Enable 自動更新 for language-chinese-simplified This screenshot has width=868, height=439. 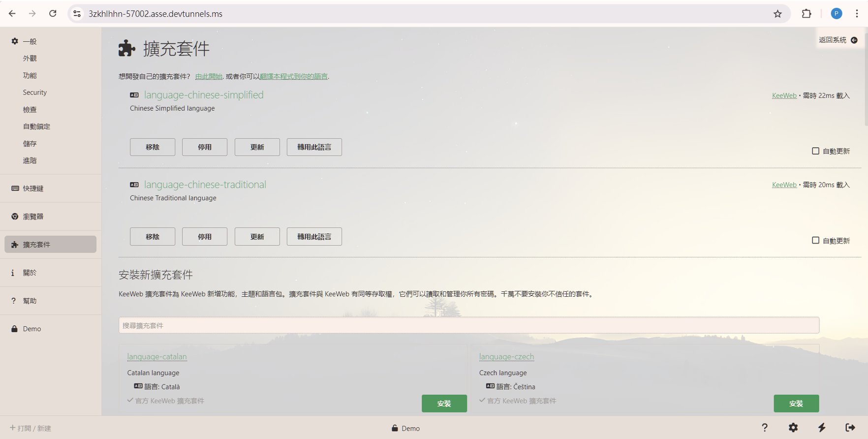click(815, 151)
